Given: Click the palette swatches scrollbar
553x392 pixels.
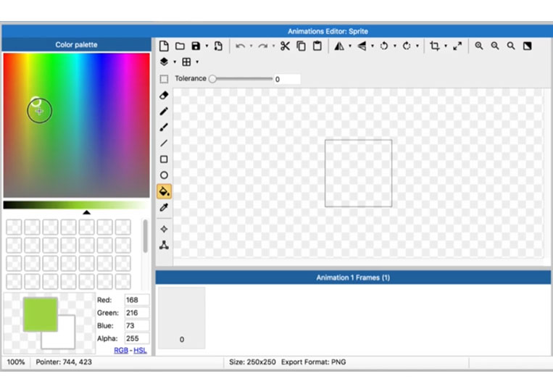Looking at the screenshot, I should [145, 236].
